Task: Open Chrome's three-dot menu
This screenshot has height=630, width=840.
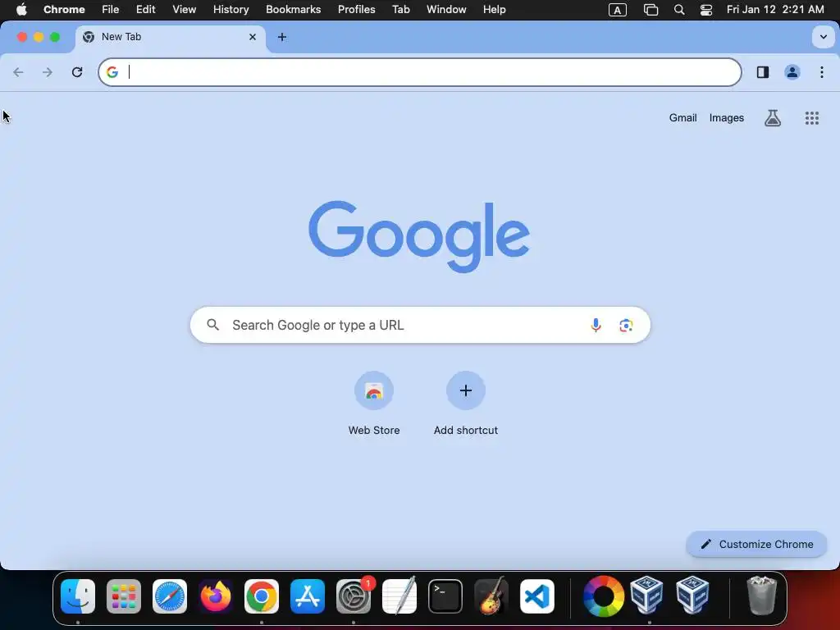Action: pos(822,72)
